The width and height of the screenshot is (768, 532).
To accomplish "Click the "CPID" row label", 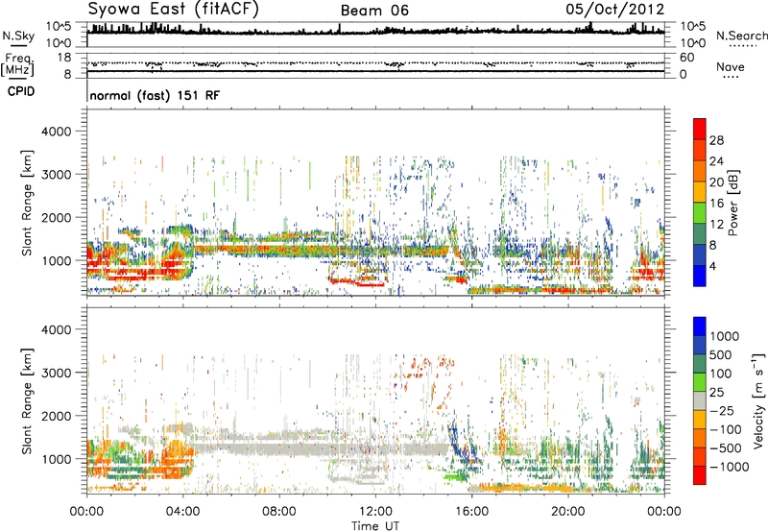I will (21, 91).
